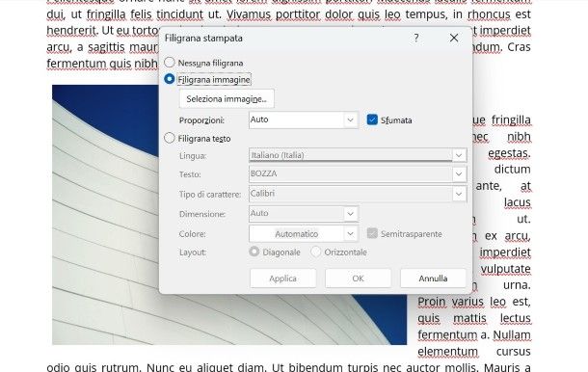Screen dimensions: 588x372
Task: Toggle the Semitrasparente checkbox
Action: click(372, 233)
